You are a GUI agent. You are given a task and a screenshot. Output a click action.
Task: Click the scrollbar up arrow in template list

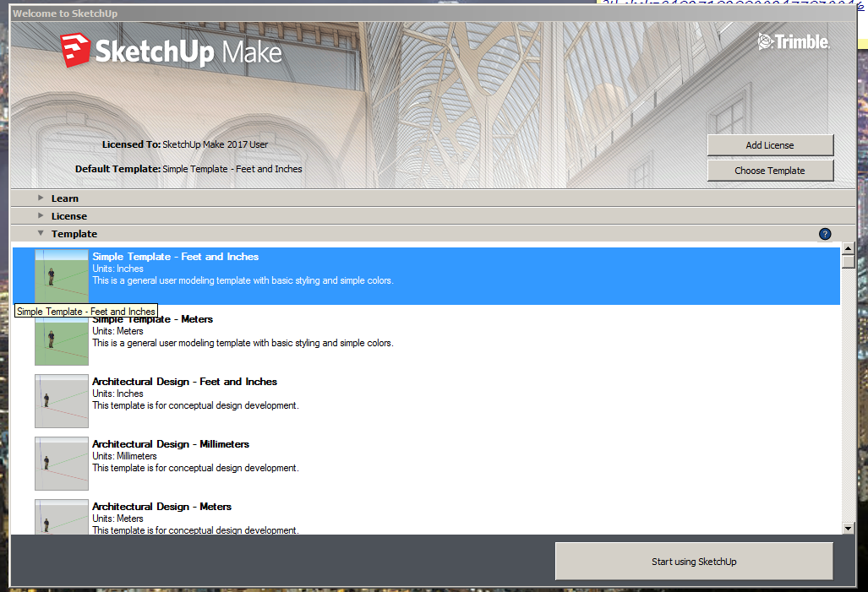pyautogui.click(x=848, y=248)
